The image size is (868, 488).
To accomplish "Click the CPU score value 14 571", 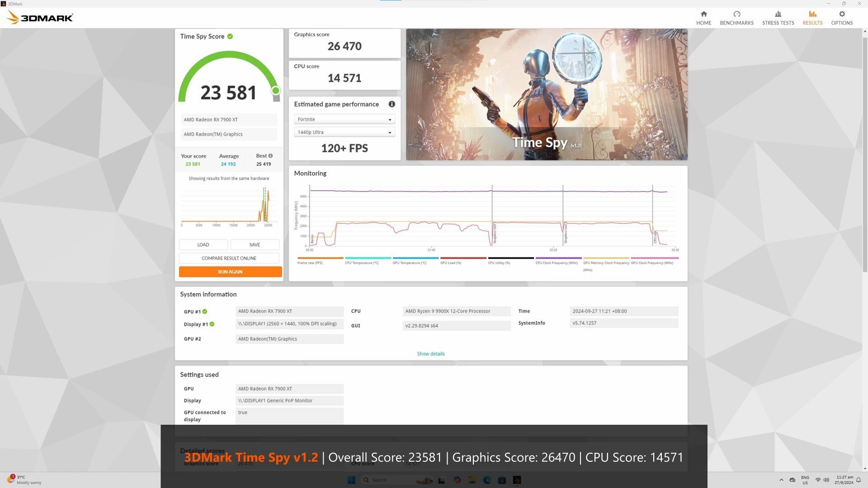I will pyautogui.click(x=344, y=78).
